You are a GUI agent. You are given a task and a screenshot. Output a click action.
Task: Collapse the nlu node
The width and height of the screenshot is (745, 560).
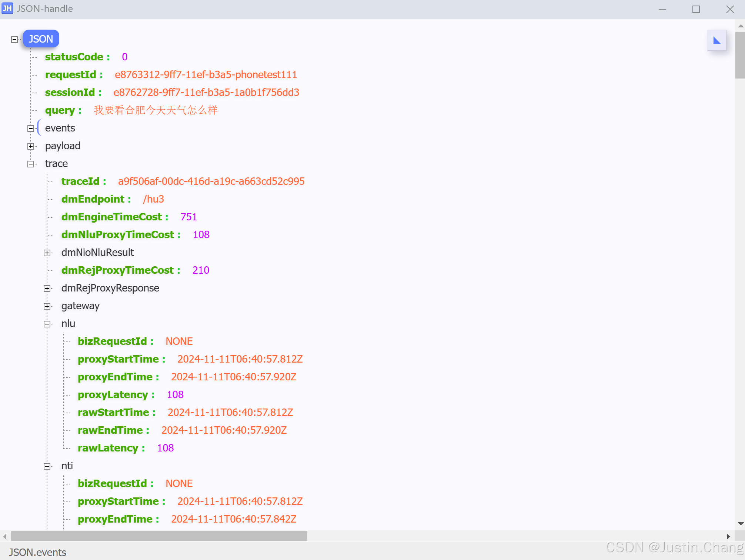point(47,324)
